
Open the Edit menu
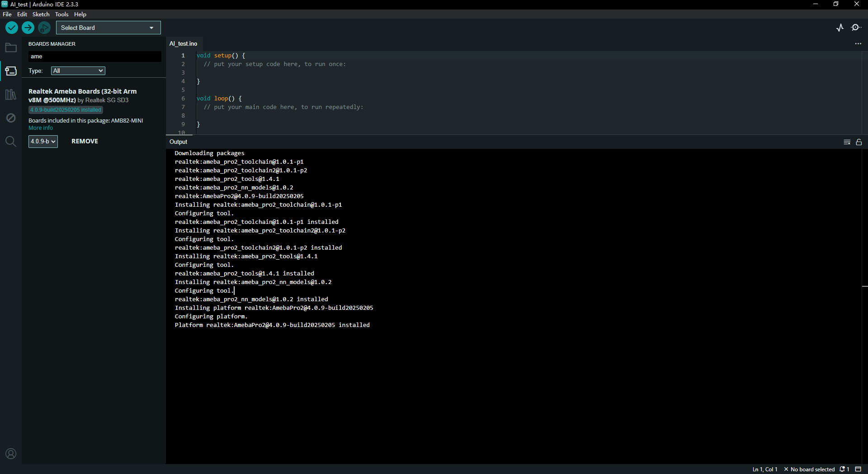(22, 14)
